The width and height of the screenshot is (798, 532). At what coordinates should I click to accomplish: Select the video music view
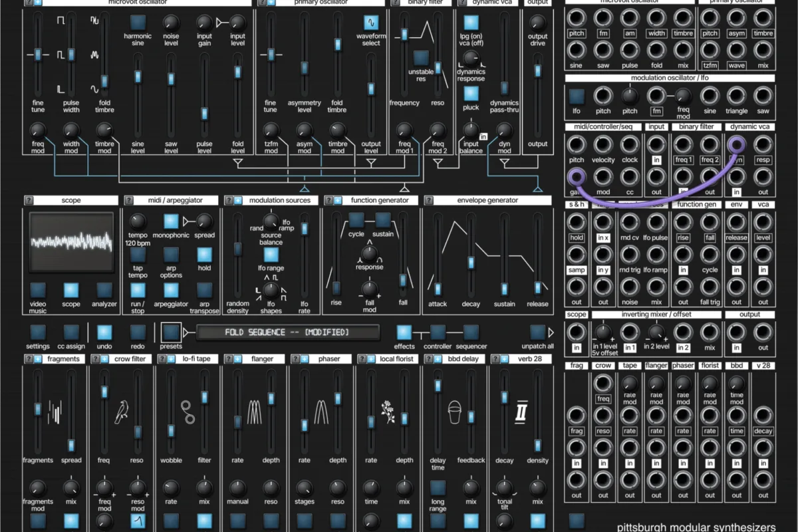[38, 290]
